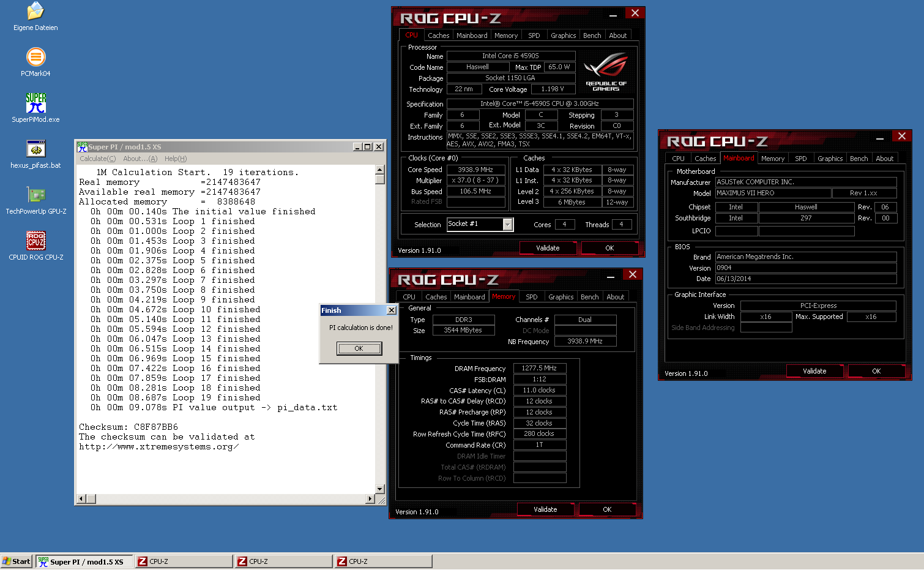Close the CPU-Z Memory window
The height and width of the screenshot is (570, 924).
click(633, 275)
